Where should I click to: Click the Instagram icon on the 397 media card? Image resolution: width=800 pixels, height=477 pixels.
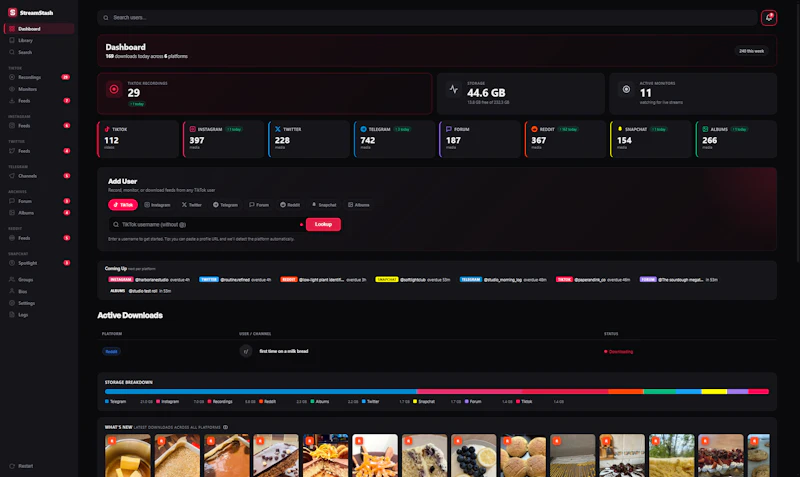pyautogui.click(x=192, y=129)
